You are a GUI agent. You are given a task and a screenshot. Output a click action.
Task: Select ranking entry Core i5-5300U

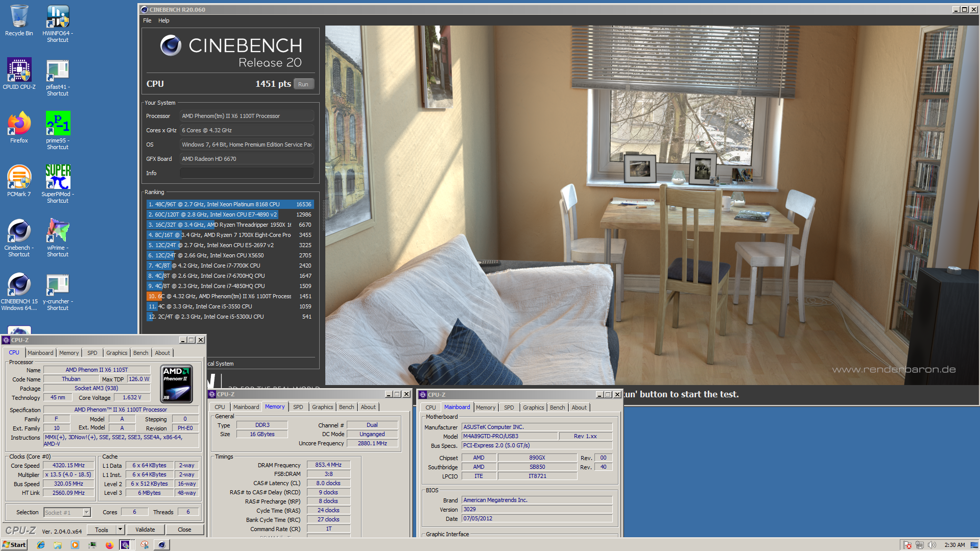click(230, 317)
